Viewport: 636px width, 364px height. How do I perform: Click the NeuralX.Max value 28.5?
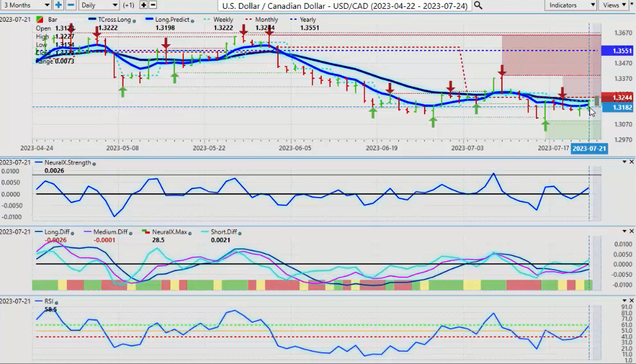[x=158, y=240]
